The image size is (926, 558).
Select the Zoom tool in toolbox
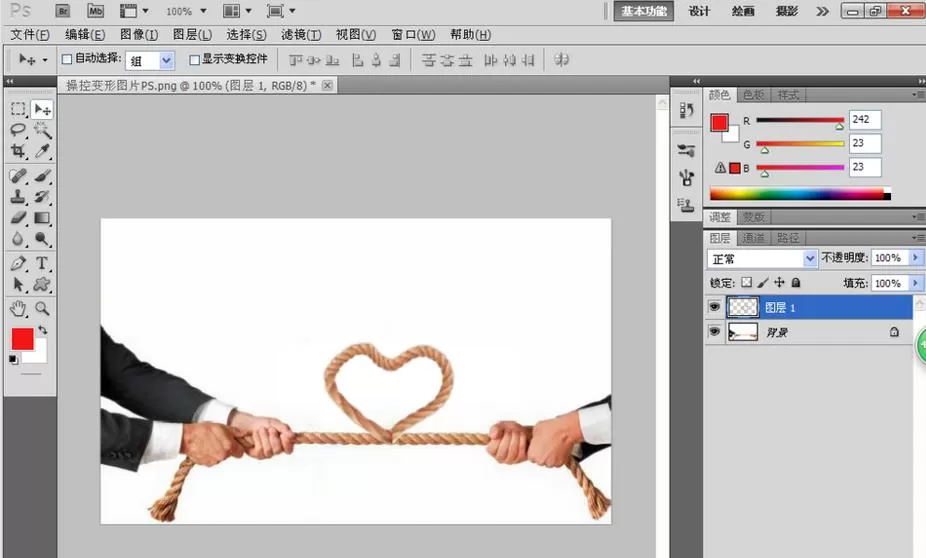pyautogui.click(x=42, y=308)
